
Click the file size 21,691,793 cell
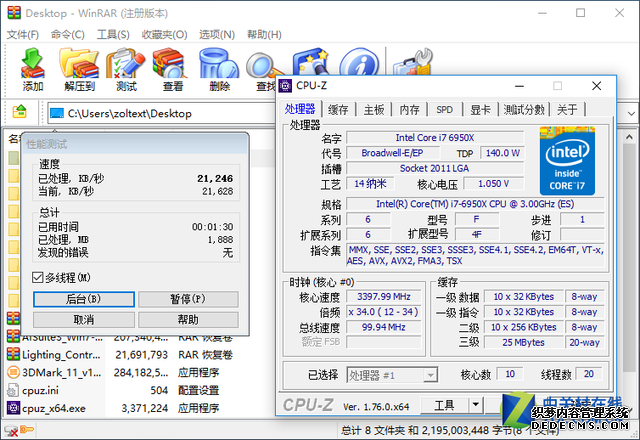[x=141, y=355]
